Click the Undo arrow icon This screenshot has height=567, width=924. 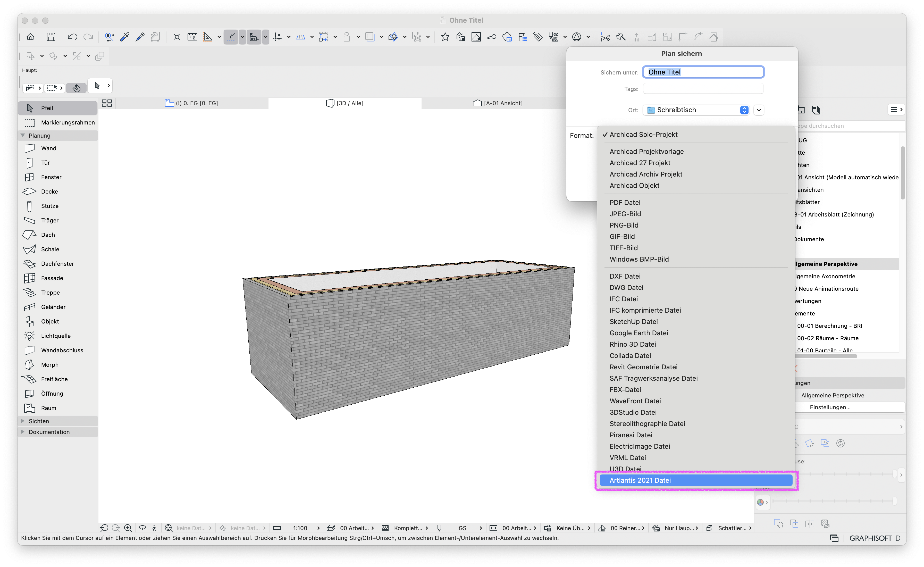pos(72,37)
